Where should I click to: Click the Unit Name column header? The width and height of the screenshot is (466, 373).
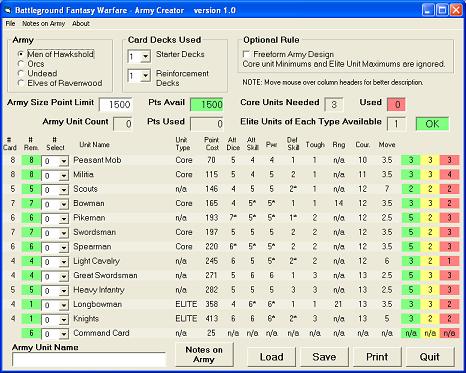(x=94, y=145)
